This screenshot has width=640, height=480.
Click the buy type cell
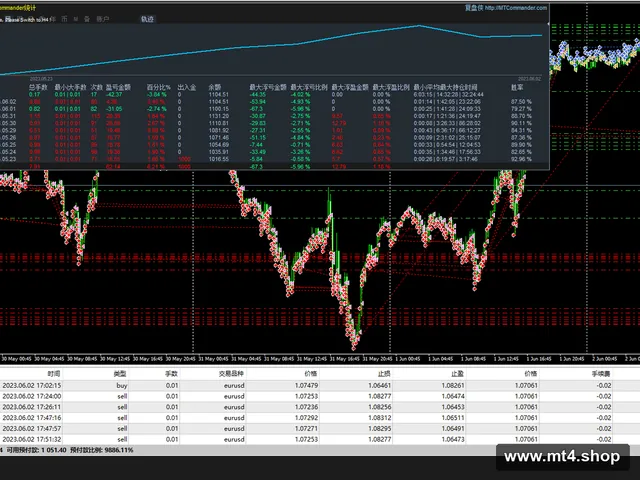point(122,385)
